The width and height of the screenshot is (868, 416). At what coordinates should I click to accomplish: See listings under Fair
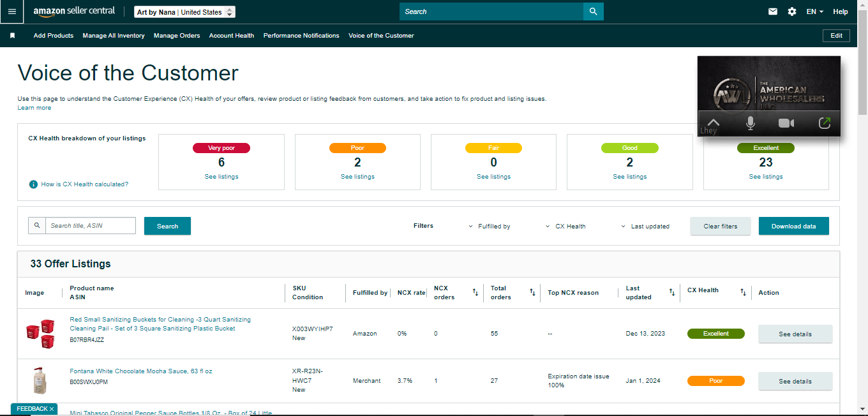click(x=493, y=177)
